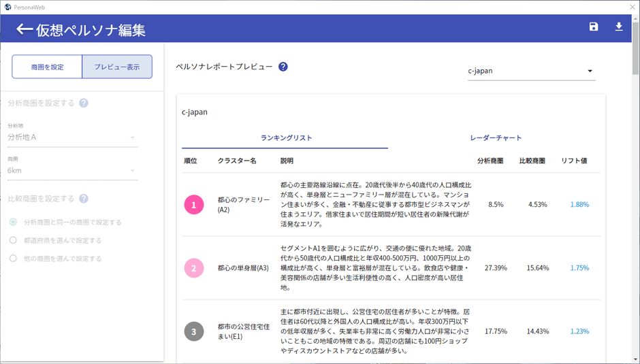The width and height of the screenshot is (640, 364).
Task: Click the c-japan report card title
Action: pyautogui.click(x=195, y=112)
